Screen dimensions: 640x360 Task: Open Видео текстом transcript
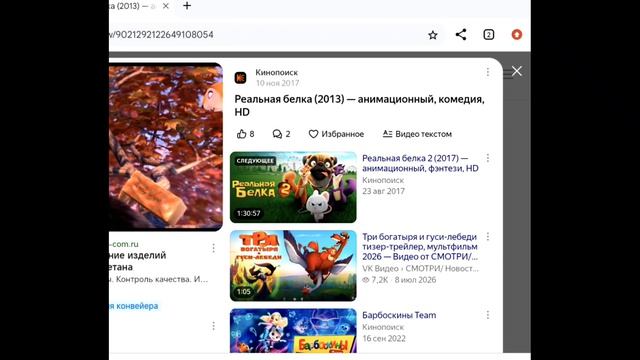[417, 134]
